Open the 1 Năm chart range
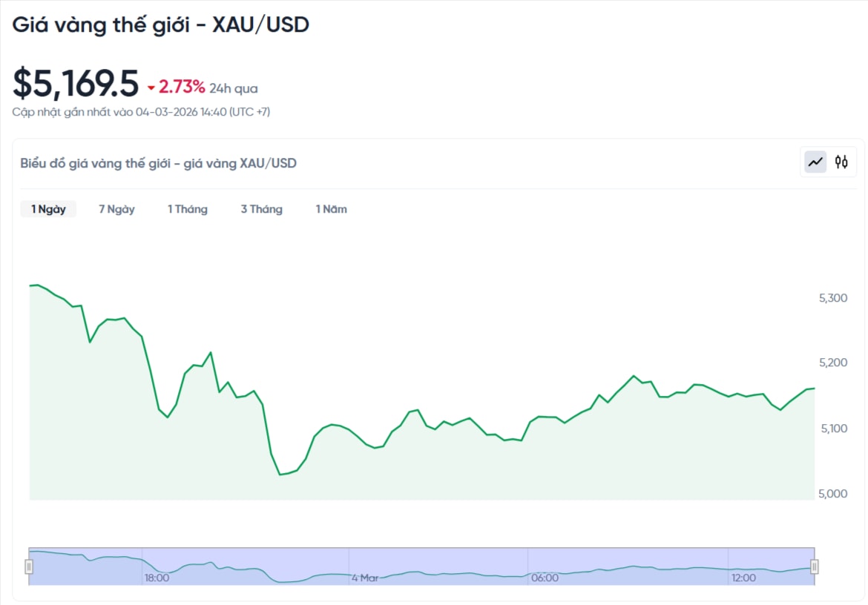868x605 pixels. click(x=331, y=209)
